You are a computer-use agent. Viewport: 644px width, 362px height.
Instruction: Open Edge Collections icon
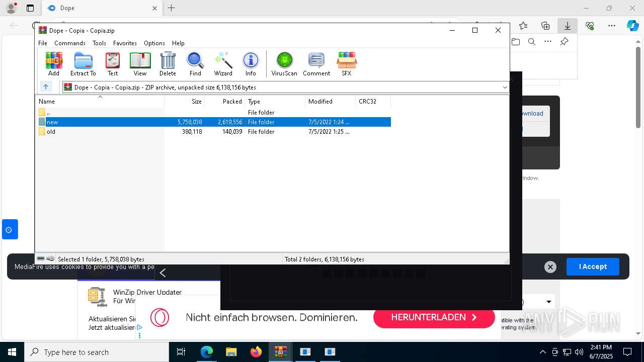(x=545, y=26)
